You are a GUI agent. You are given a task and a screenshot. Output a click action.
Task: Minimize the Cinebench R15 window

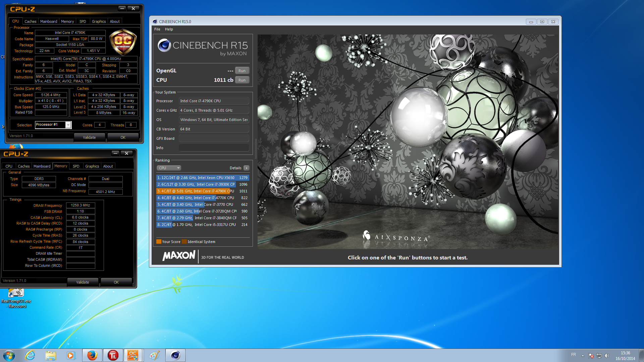pos(531,21)
